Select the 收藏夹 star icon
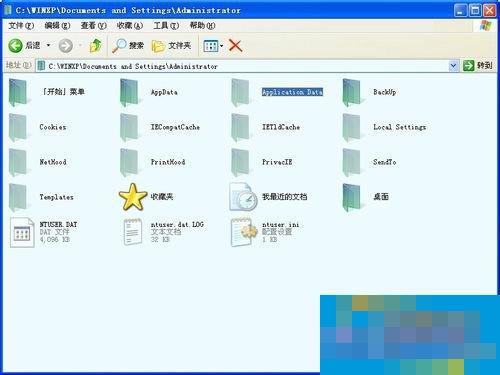This screenshot has height=375, width=500. point(133,197)
